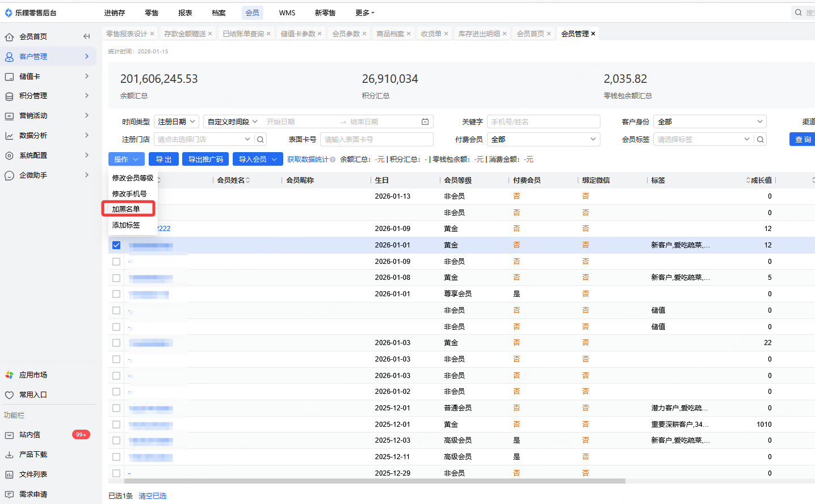The height and width of the screenshot is (504, 815).
Task: Click the 产品下载 download icon
Action: pos(9,455)
